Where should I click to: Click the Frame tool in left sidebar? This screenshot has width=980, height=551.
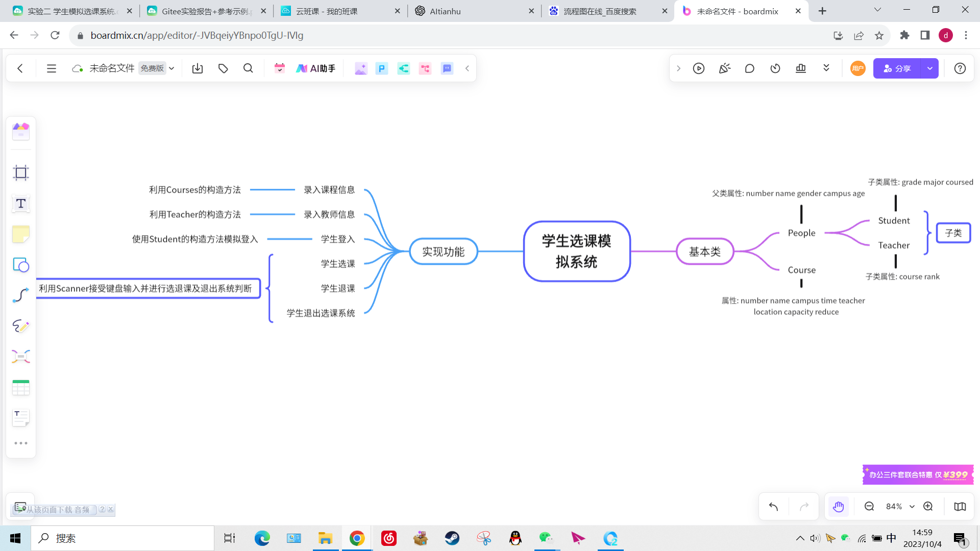click(20, 172)
